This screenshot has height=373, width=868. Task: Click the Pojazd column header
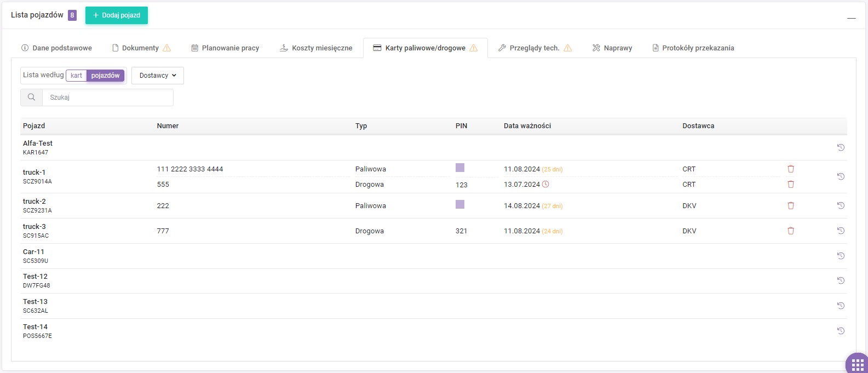34,125
